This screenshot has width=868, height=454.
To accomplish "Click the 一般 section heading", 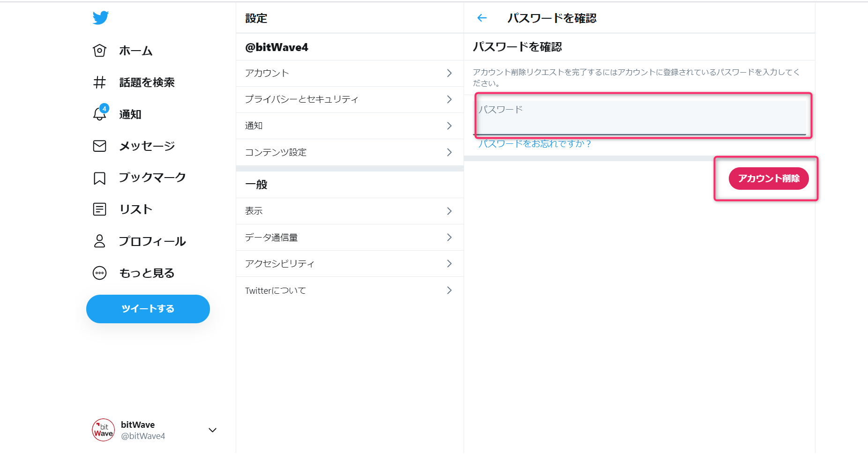I will coord(256,185).
